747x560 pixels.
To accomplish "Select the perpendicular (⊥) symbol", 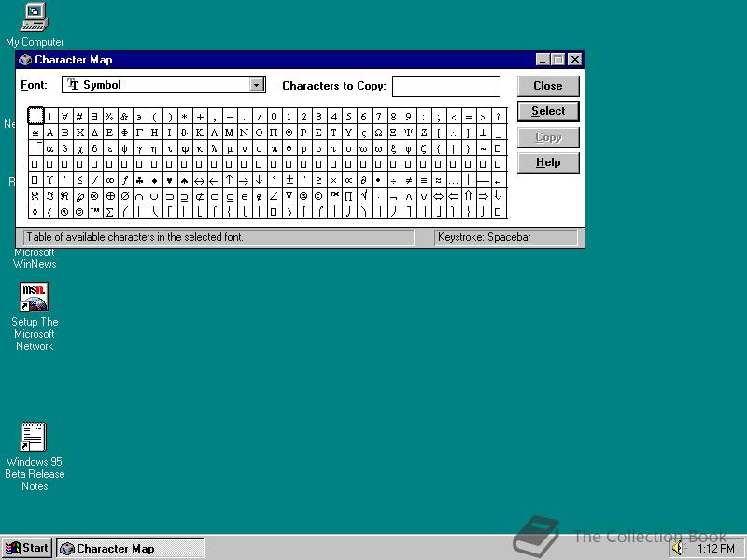I will click(x=483, y=133).
